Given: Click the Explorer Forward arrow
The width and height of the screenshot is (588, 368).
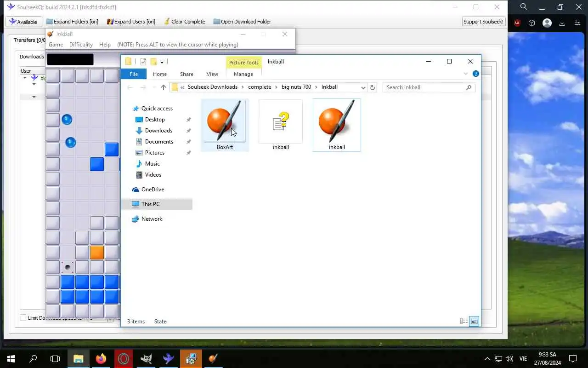Looking at the screenshot, I should pyautogui.click(x=143, y=87).
